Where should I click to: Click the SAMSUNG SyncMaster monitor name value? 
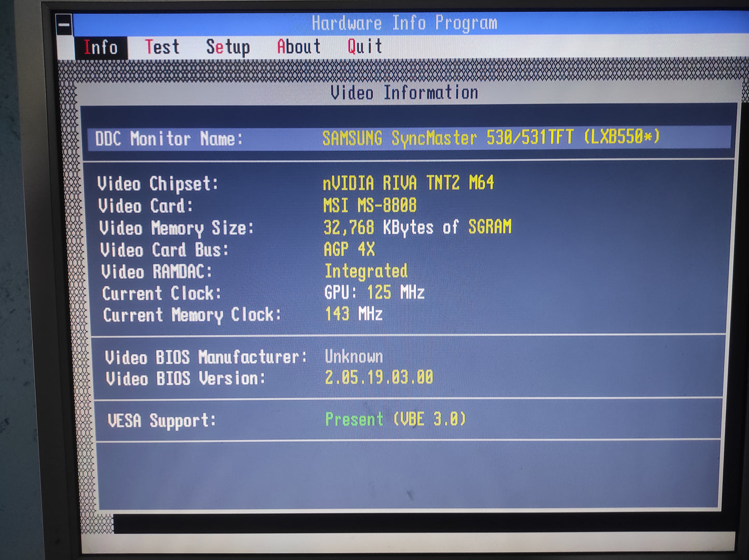(x=490, y=138)
